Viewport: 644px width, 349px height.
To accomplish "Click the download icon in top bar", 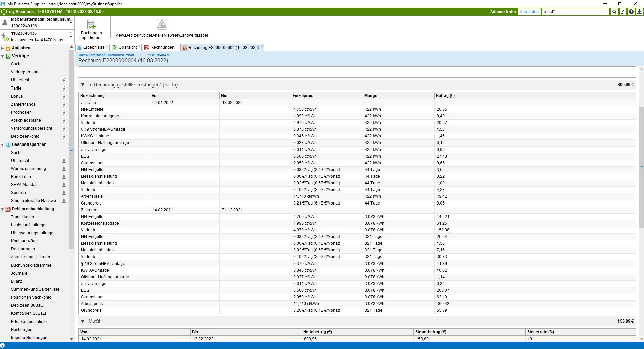I will pyautogui.click(x=640, y=12).
